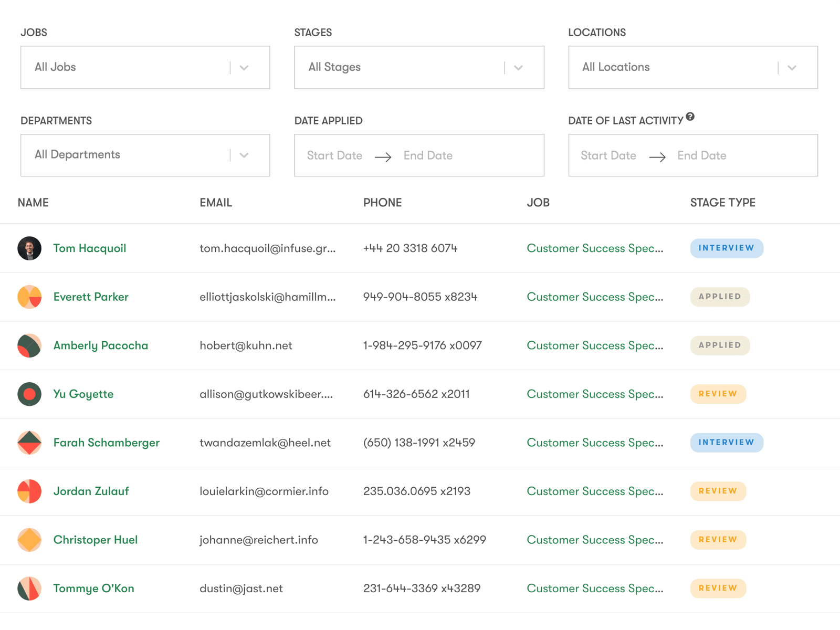
Task: Click the REVIEW badge for Tommye O'Kon
Action: point(718,588)
